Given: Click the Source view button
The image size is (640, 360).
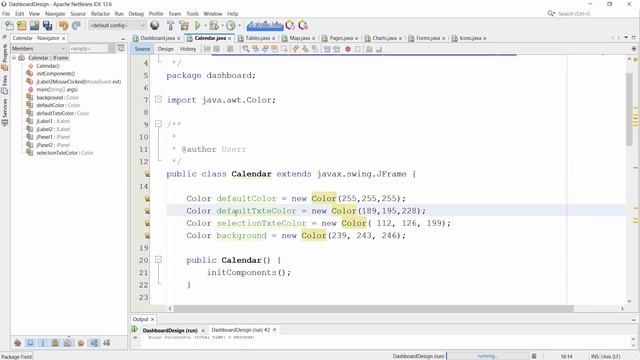Looking at the screenshot, I should pyautogui.click(x=142, y=49).
